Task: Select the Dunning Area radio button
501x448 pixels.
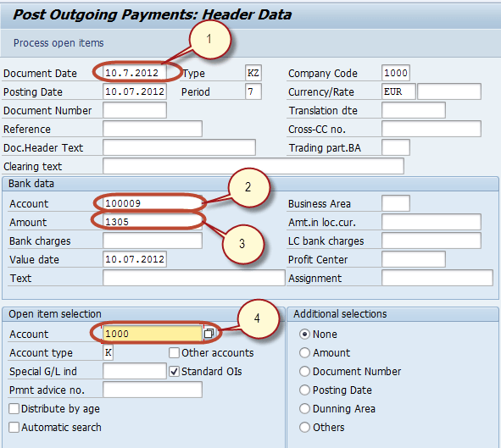Action: coord(304,409)
